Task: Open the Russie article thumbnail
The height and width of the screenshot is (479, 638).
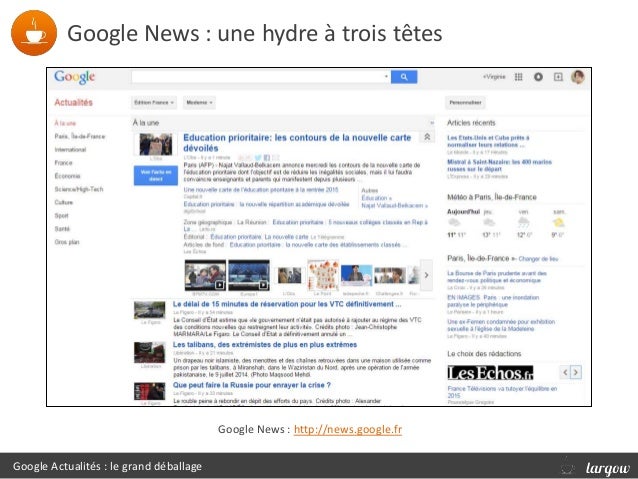Action: 150,392
